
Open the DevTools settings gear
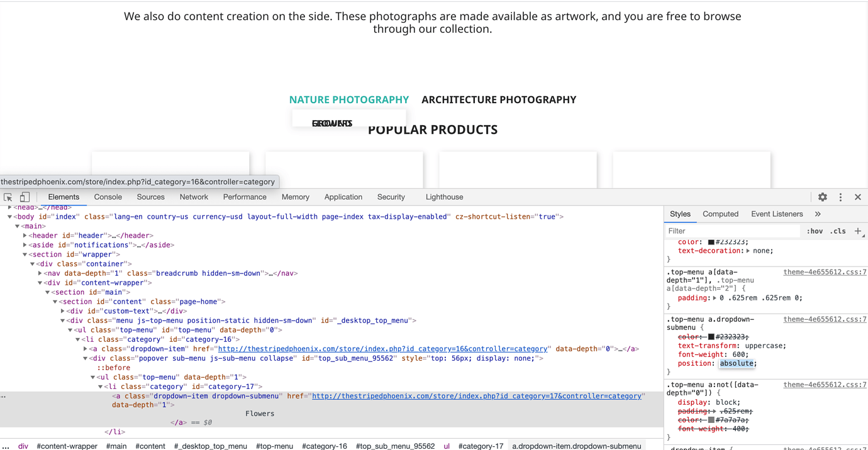(822, 197)
